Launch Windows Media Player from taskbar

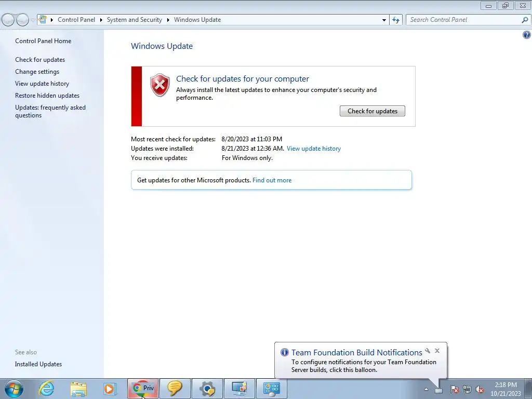click(110, 389)
